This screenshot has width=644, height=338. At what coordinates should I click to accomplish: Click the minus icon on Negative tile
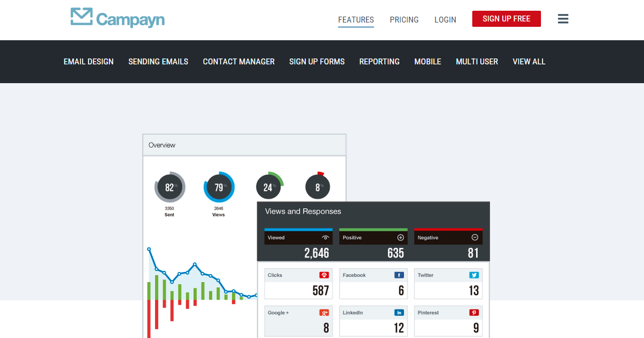click(475, 238)
